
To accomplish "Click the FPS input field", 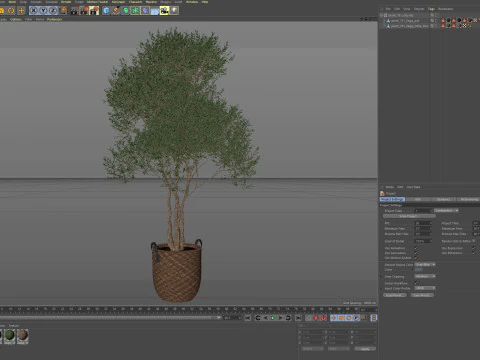I will click(x=423, y=223).
